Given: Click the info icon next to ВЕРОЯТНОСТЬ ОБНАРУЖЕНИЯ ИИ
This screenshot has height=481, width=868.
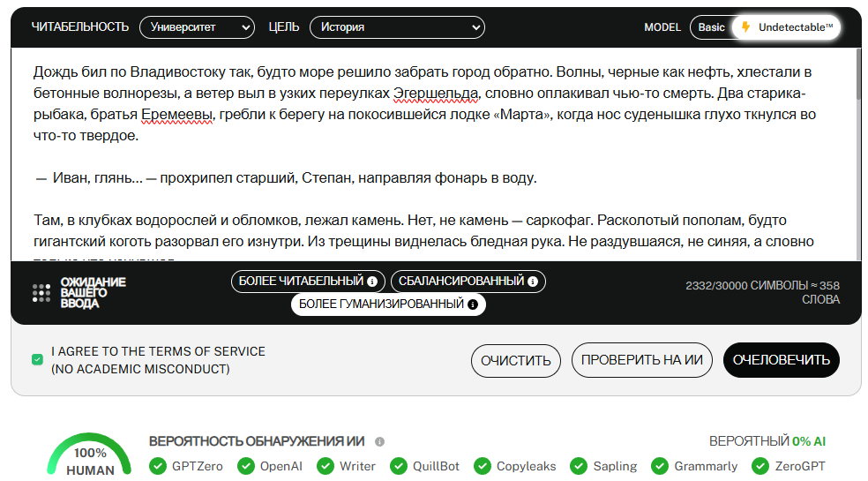Looking at the screenshot, I should tap(379, 441).
